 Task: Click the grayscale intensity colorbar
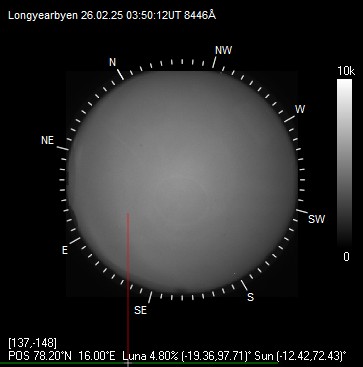pos(345,163)
